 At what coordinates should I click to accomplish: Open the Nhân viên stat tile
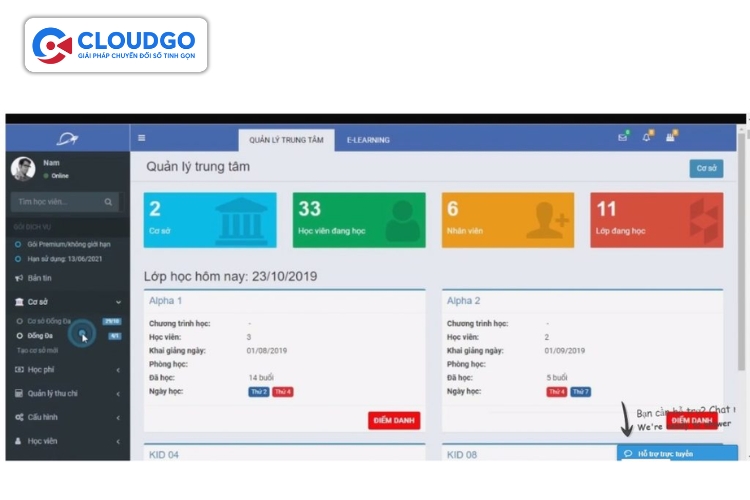click(508, 220)
